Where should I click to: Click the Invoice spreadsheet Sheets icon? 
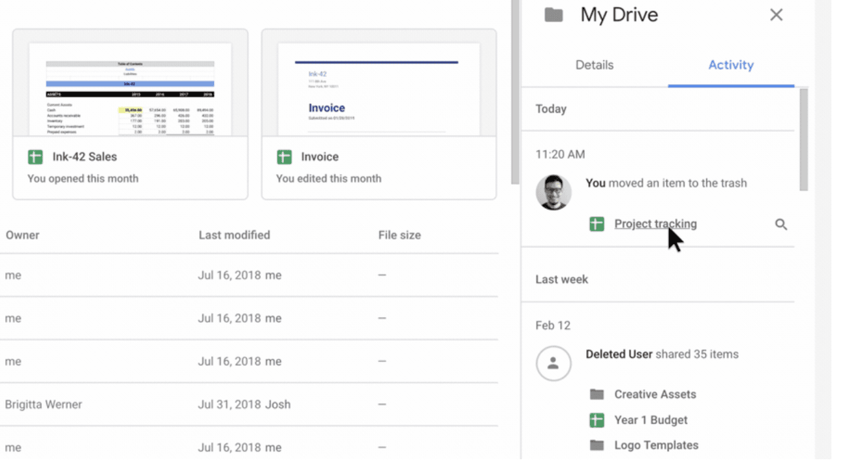[284, 157]
